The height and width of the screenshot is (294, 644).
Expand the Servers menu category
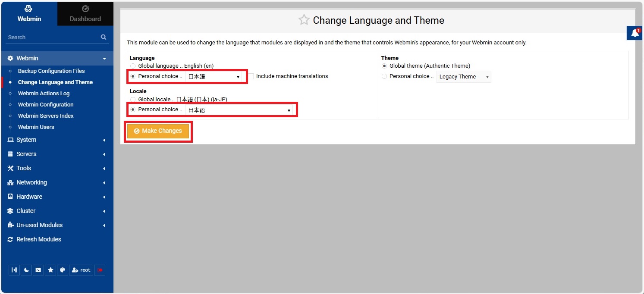pos(57,154)
